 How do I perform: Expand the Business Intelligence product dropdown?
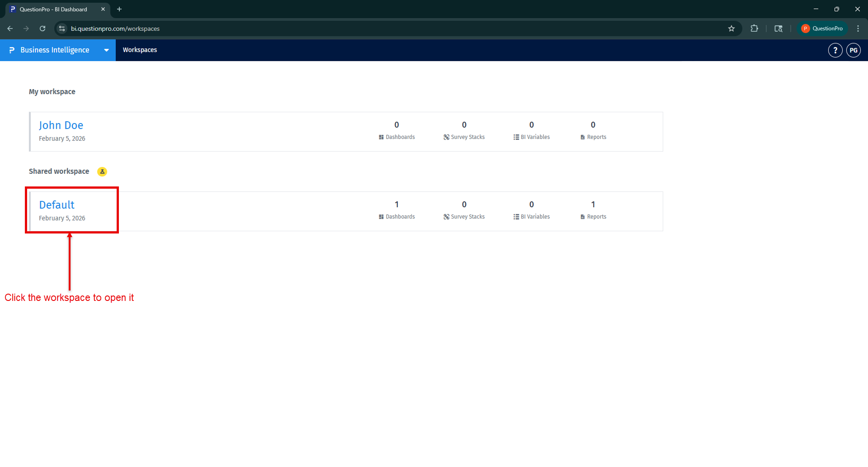[106, 50]
